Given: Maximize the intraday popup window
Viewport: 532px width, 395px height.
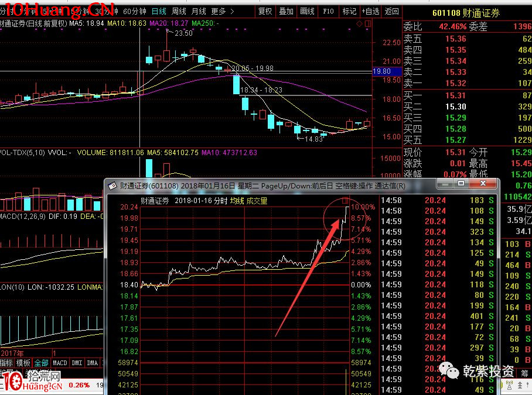Looking at the screenshot, I should pos(461,184).
